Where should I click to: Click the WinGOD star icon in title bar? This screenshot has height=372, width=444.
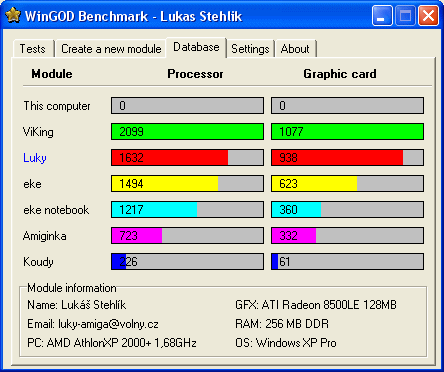click(13, 16)
